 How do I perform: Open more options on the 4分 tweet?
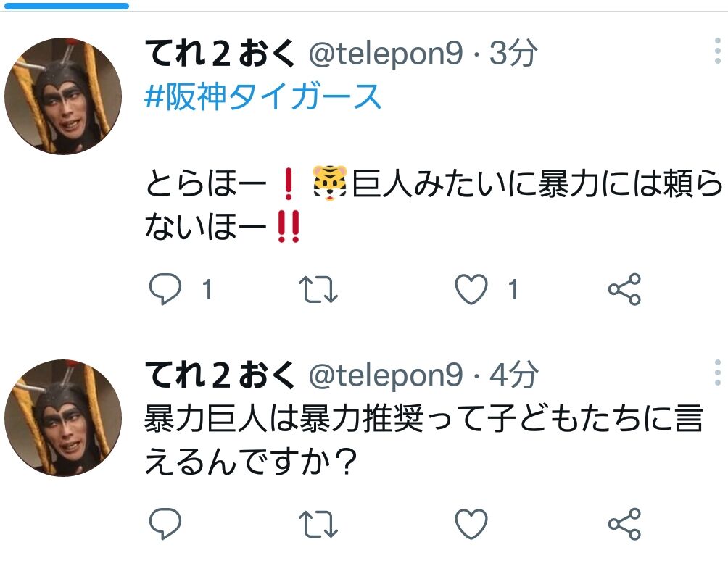[x=718, y=372]
